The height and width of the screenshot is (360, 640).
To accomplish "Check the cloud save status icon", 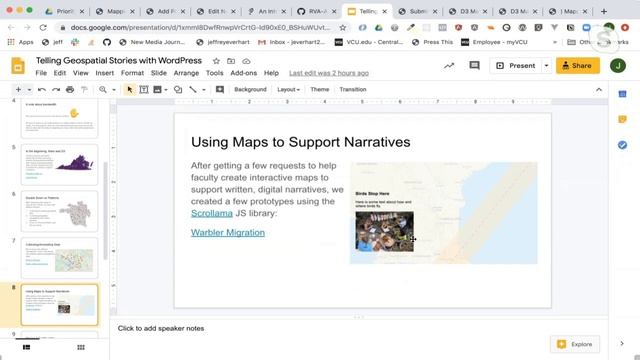I will pyautogui.click(x=246, y=61).
